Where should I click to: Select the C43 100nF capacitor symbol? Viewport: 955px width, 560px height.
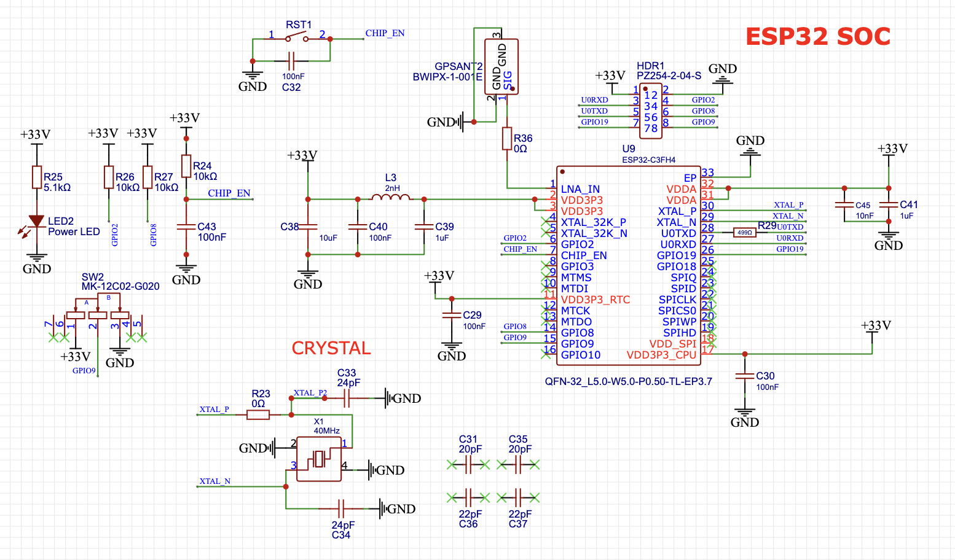[x=186, y=227]
